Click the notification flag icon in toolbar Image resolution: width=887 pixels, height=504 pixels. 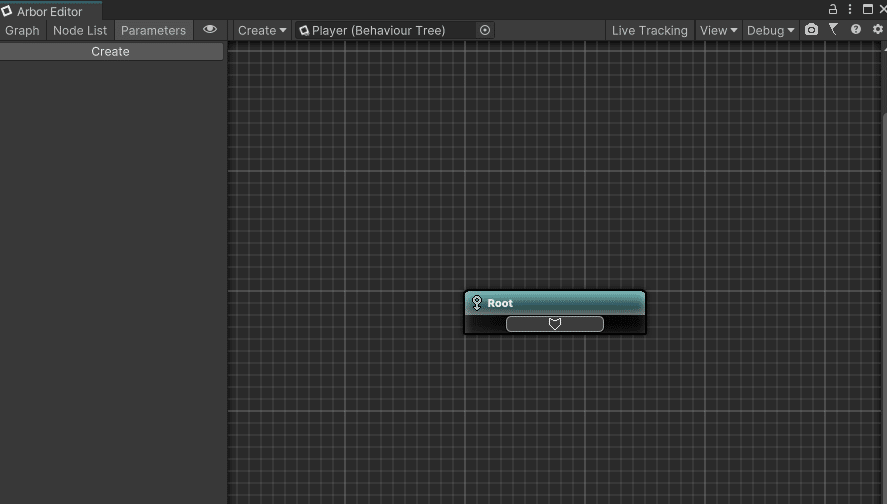[833, 29]
